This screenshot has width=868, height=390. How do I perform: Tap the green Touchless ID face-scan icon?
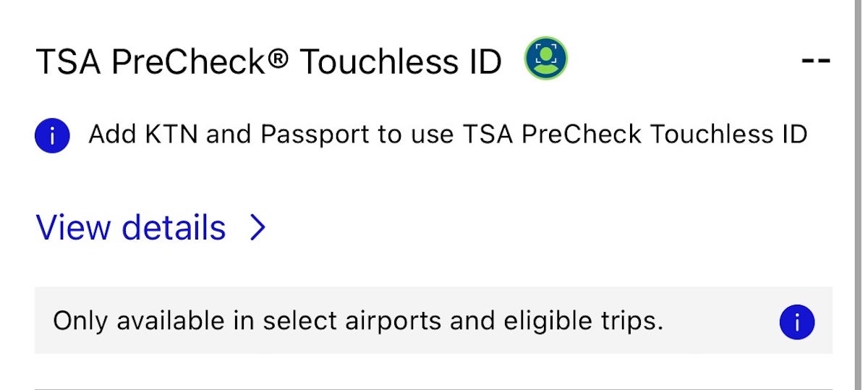(545, 59)
